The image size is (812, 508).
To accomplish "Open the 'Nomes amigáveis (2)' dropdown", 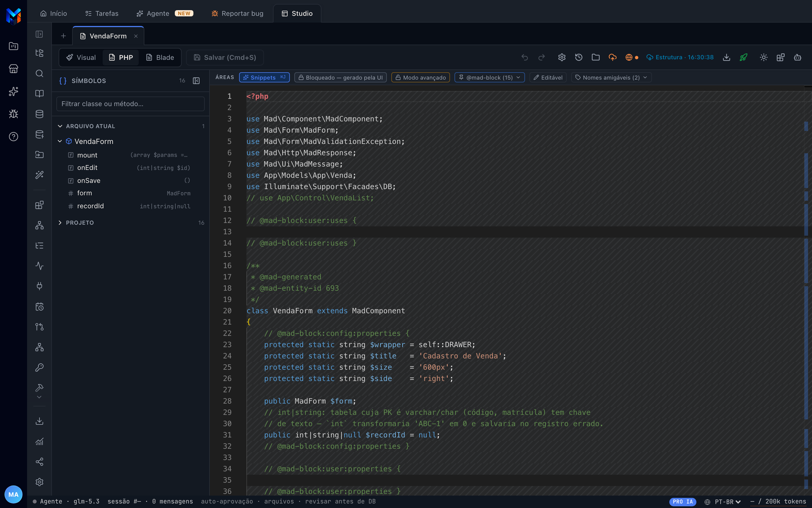I will pyautogui.click(x=611, y=78).
